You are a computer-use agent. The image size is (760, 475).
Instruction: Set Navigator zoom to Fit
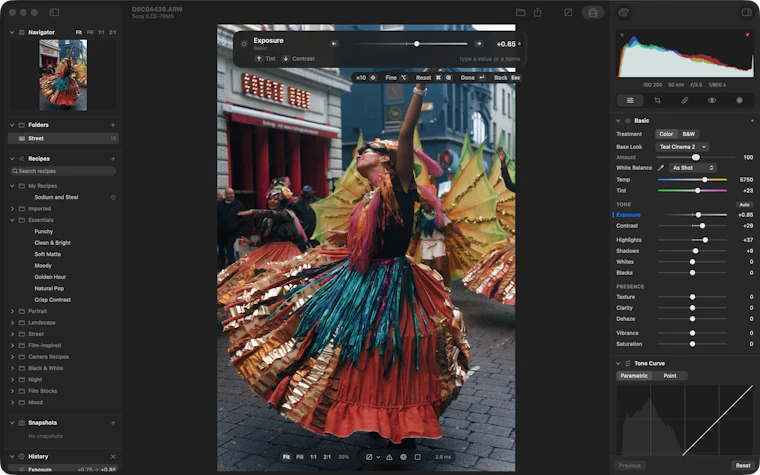[x=79, y=32]
